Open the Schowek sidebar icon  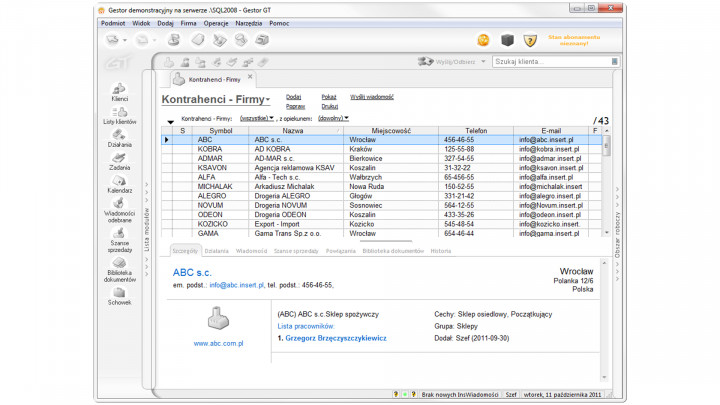pos(120,294)
